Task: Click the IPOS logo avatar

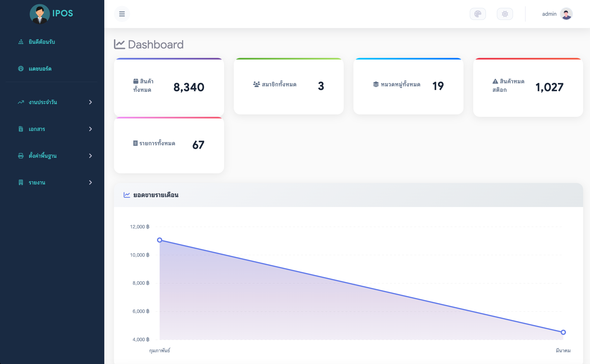Action: pos(40,14)
